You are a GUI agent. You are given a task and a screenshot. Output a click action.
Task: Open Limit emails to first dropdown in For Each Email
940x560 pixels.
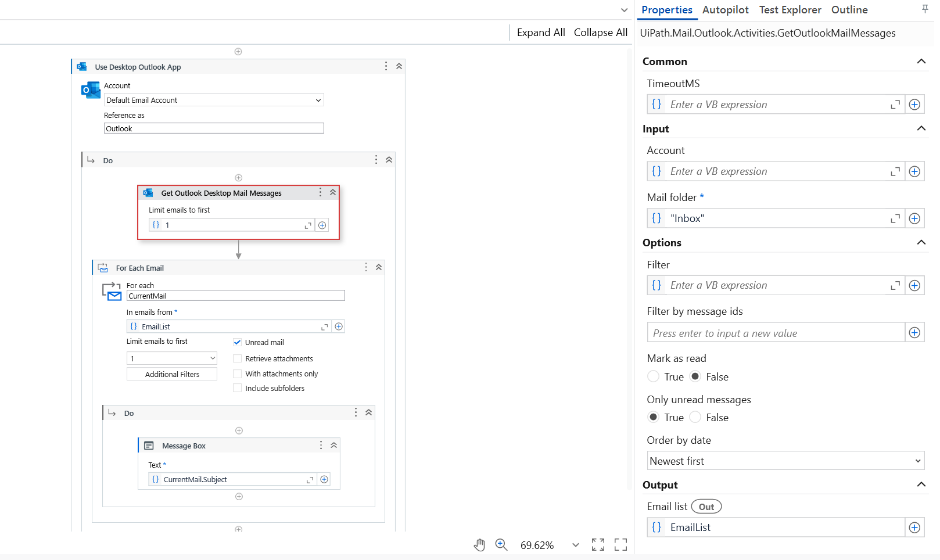click(172, 358)
